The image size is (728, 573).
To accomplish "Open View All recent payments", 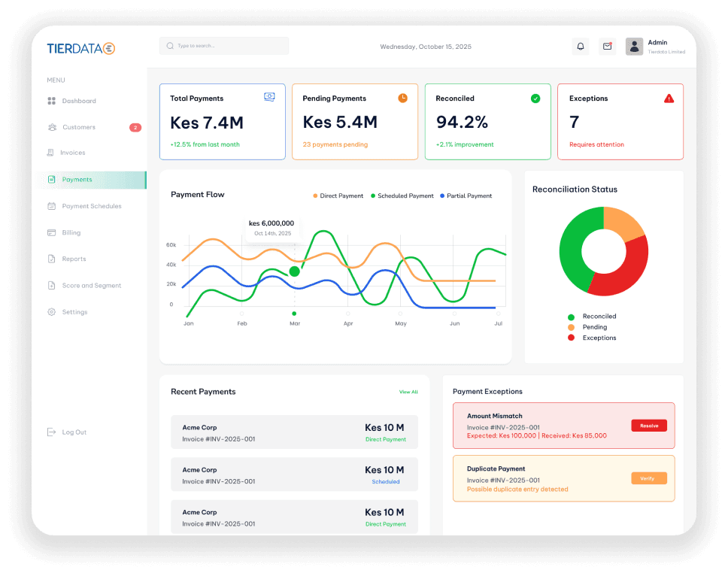I will click(x=408, y=392).
